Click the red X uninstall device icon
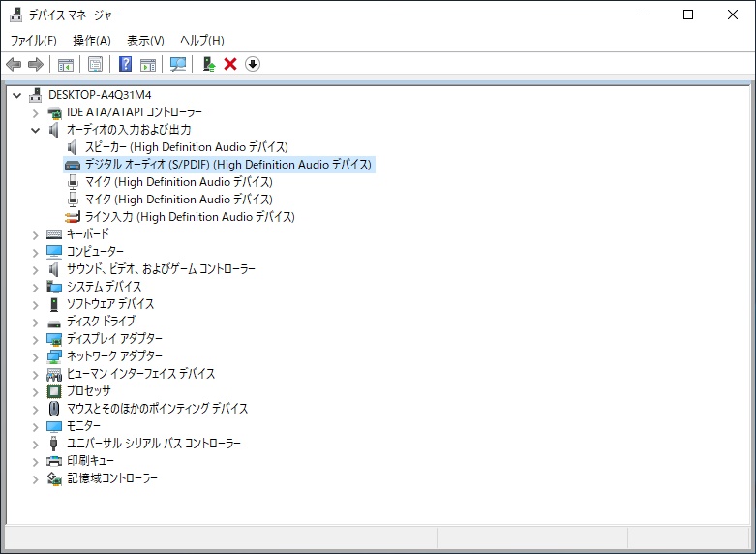756x554 pixels. [x=230, y=64]
